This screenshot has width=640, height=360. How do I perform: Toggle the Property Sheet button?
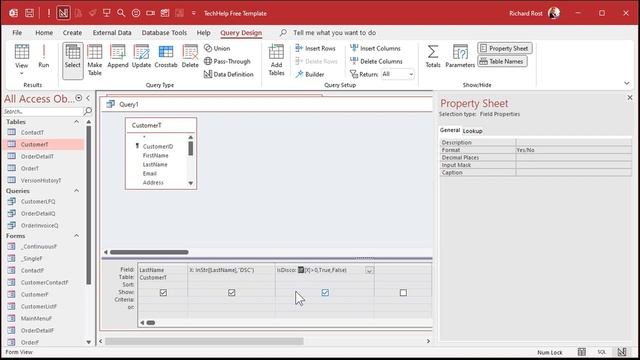coord(504,48)
